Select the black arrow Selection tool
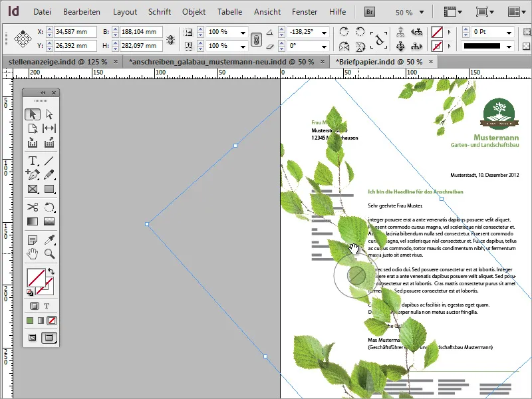 point(33,114)
